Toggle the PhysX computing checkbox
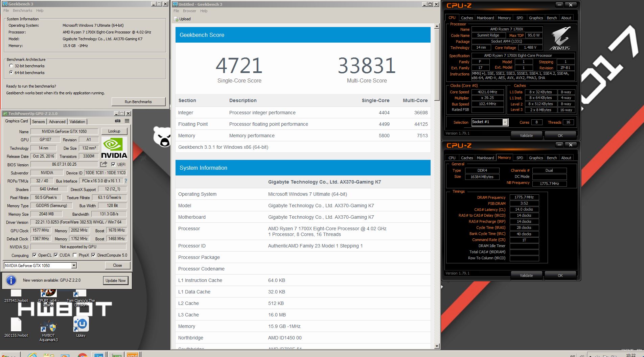 click(x=75, y=255)
